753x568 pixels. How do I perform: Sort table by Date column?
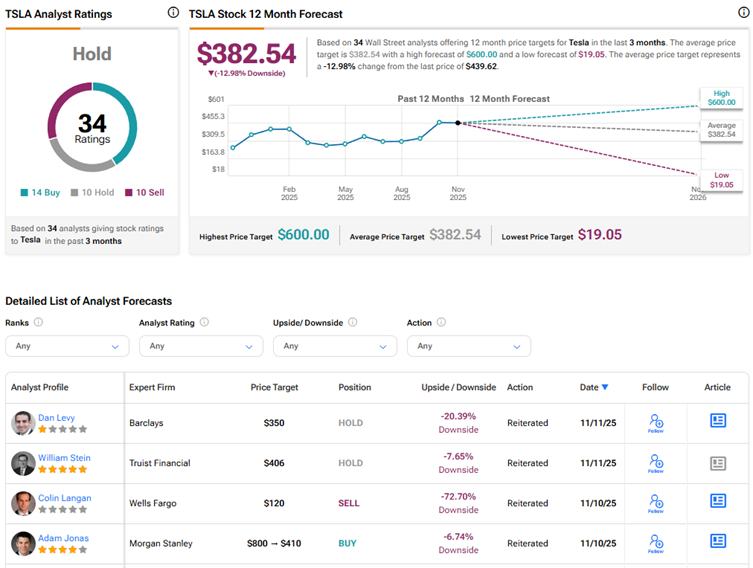594,387
